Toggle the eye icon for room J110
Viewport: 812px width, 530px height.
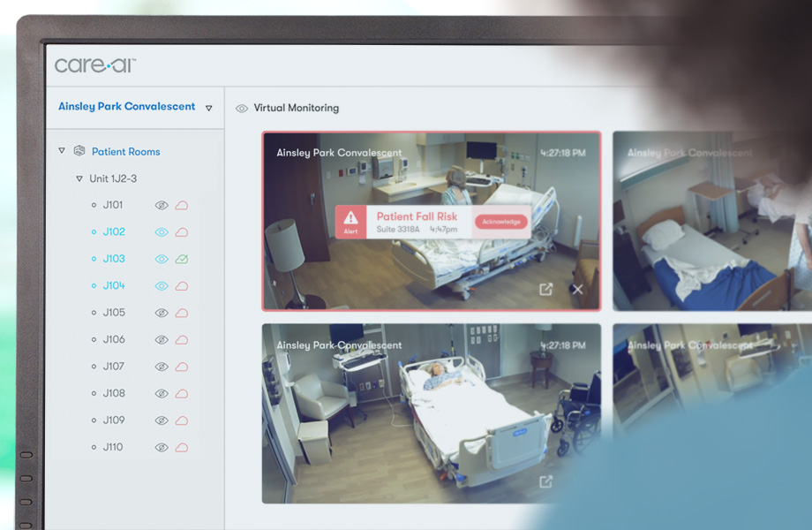[x=162, y=448]
